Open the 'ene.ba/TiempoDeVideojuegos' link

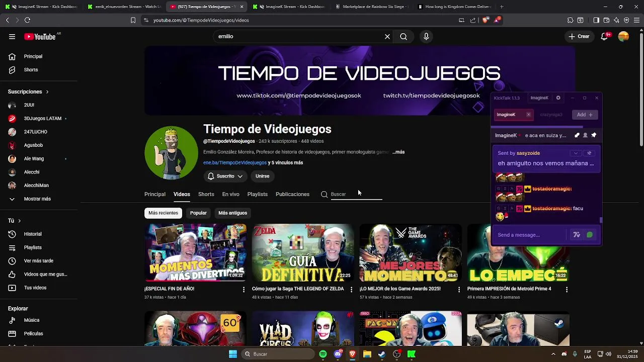235,163
